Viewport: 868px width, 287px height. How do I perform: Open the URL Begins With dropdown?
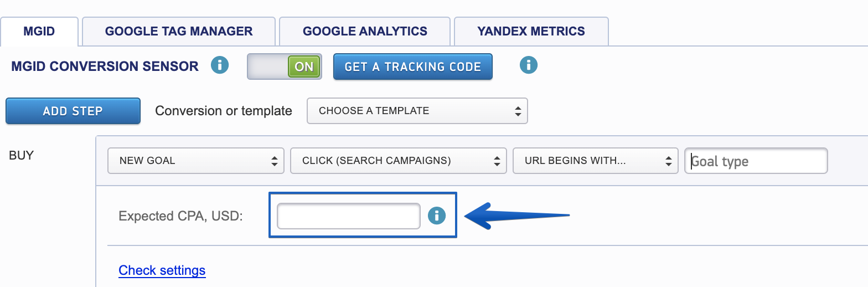596,161
